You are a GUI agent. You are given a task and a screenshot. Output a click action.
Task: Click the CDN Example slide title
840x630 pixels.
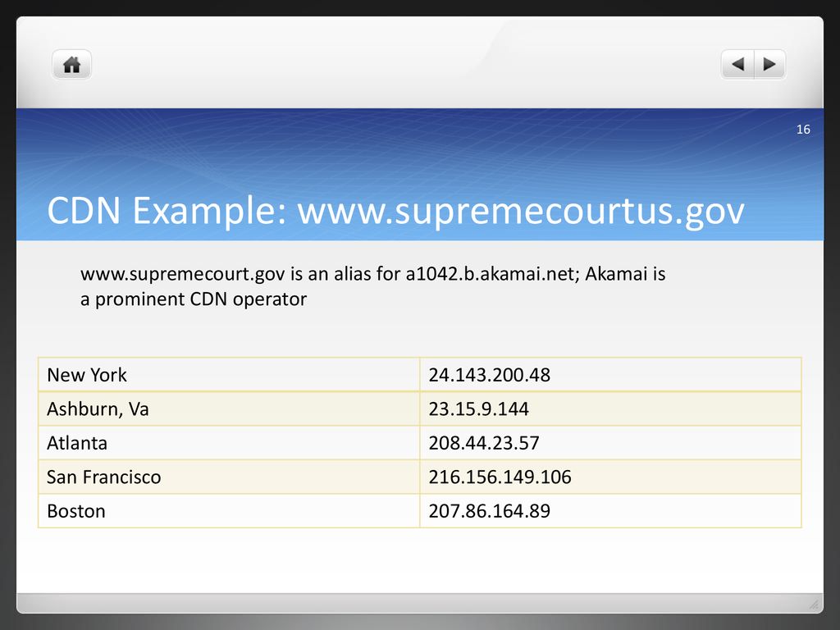pyautogui.click(x=395, y=211)
